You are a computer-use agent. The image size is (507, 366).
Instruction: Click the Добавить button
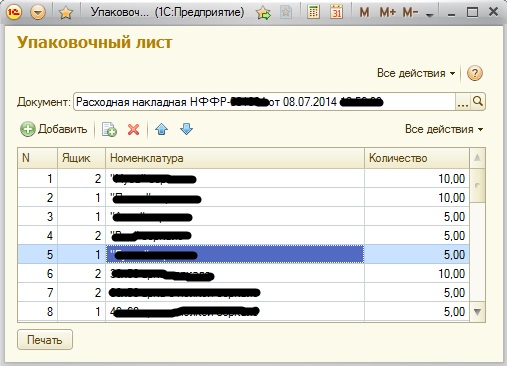54,129
